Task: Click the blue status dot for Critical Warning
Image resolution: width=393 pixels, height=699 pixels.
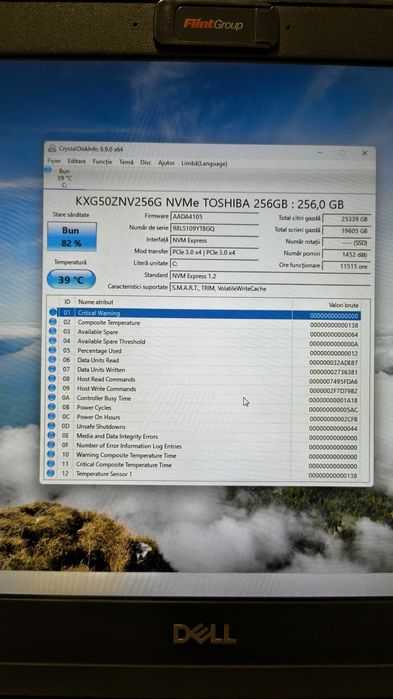Action: tap(53, 312)
